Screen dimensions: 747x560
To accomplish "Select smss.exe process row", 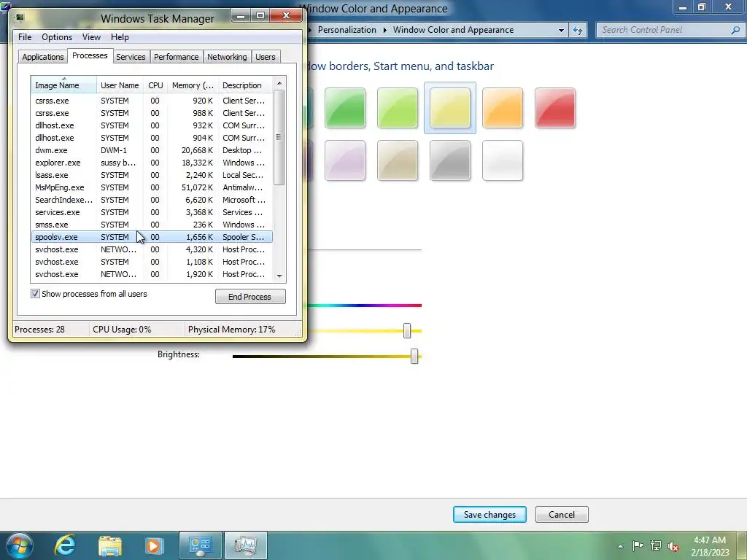I will click(x=152, y=225).
